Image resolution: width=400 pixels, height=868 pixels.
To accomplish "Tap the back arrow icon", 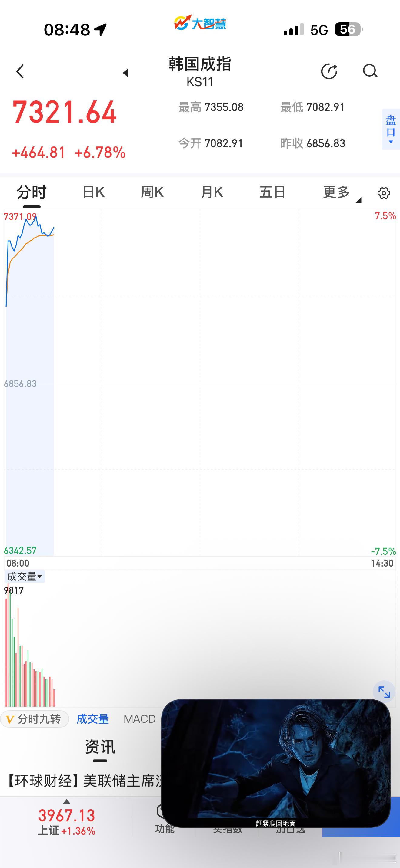I will [20, 71].
